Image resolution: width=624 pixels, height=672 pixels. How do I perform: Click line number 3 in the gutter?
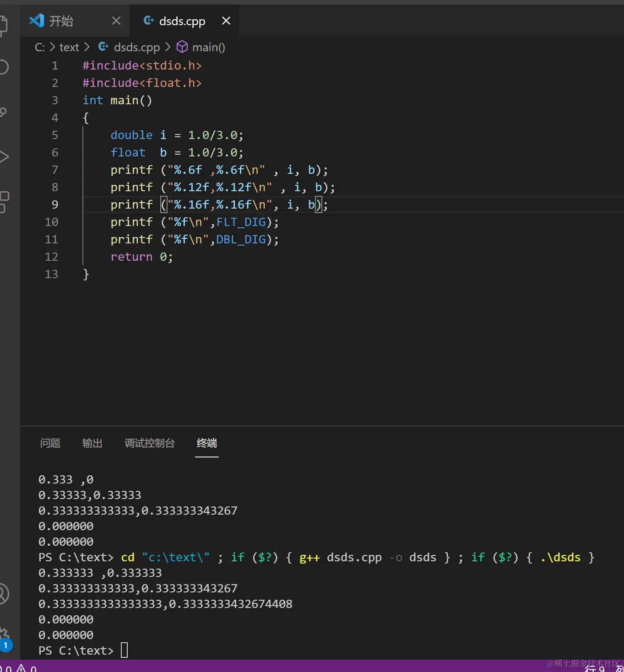click(x=55, y=100)
